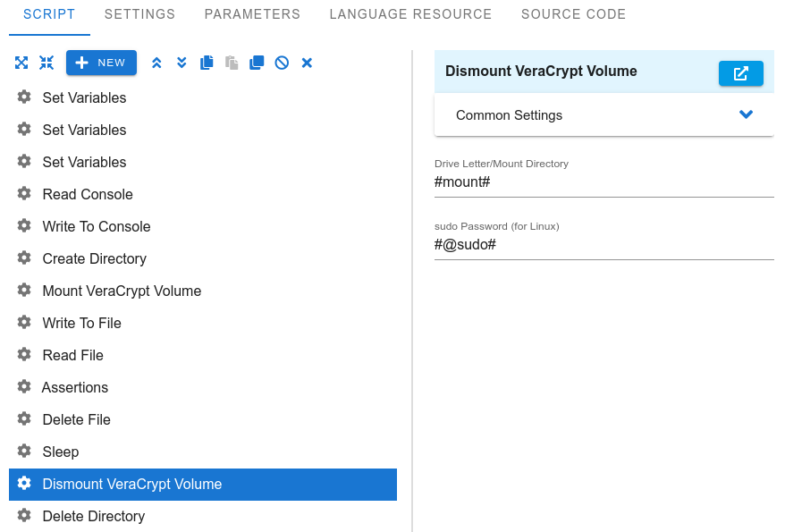Delete the selected step with X icon

(x=307, y=63)
